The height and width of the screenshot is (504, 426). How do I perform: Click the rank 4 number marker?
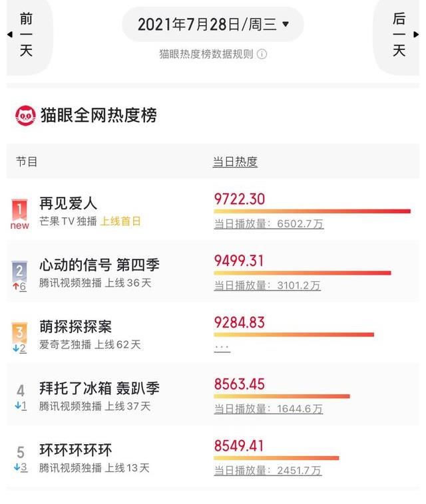(x=21, y=391)
